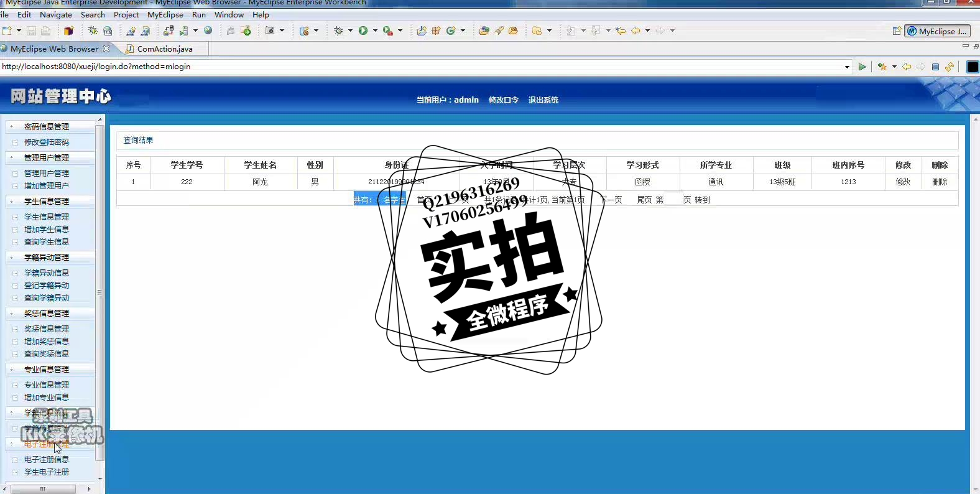Click the Last Edit Location icon
980x494 pixels.
tap(621, 30)
